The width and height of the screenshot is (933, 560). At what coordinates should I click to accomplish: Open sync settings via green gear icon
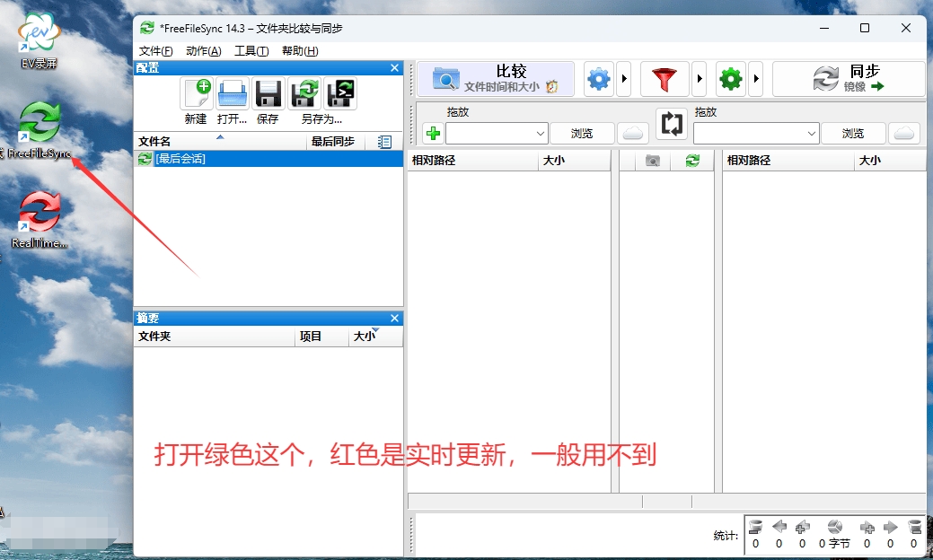click(x=730, y=79)
